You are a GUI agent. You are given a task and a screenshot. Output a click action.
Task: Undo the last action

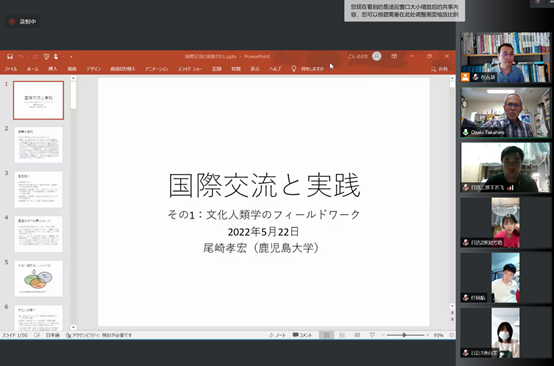21,57
